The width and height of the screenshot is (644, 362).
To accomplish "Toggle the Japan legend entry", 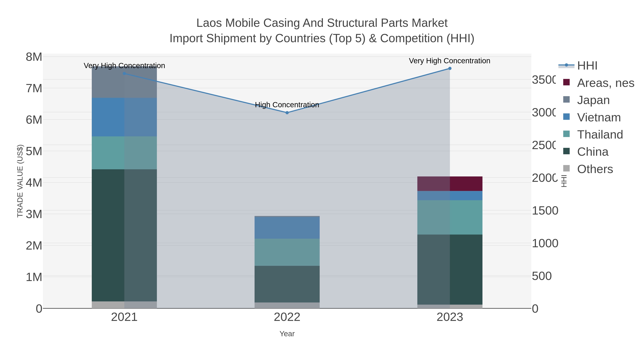I will click(x=586, y=100).
